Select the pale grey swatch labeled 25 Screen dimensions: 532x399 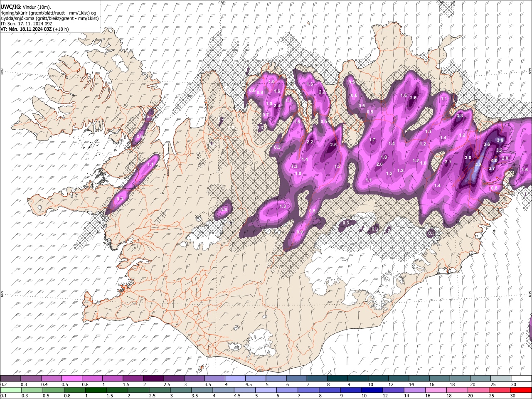501,378
